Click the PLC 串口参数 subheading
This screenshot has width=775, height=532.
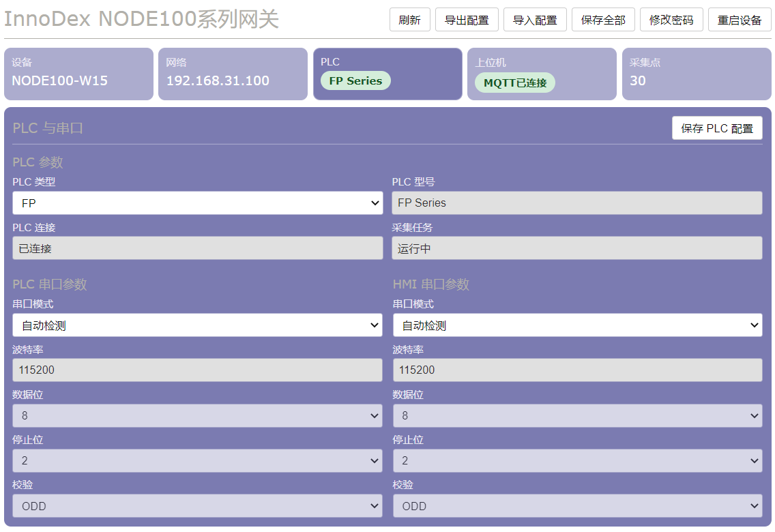pyautogui.click(x=49, y=284)
